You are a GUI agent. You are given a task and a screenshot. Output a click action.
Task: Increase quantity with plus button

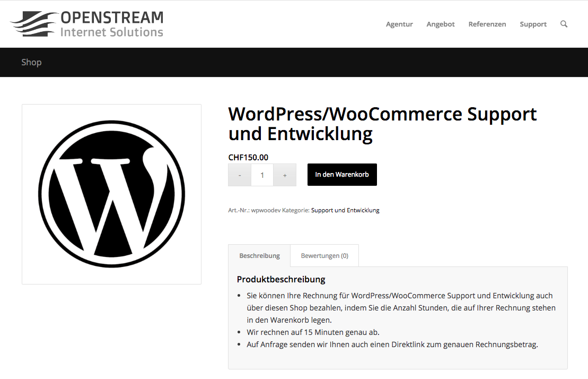285,175
